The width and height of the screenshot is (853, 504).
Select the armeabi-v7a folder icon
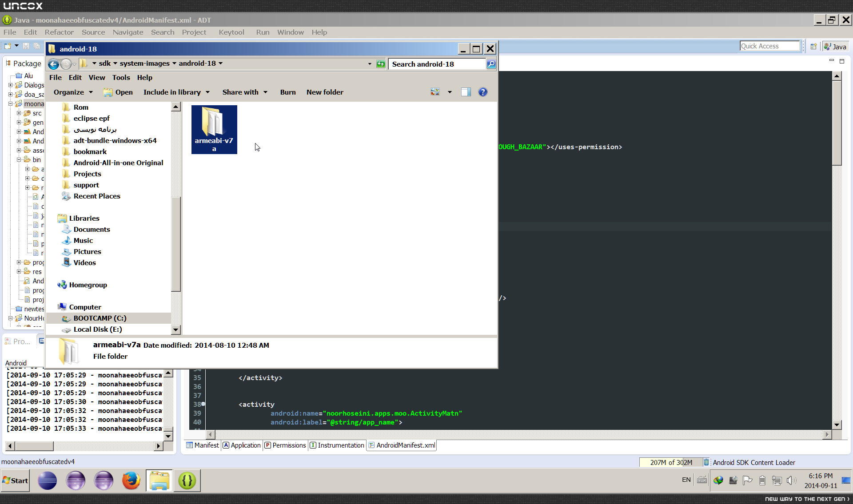pos(214,130)
